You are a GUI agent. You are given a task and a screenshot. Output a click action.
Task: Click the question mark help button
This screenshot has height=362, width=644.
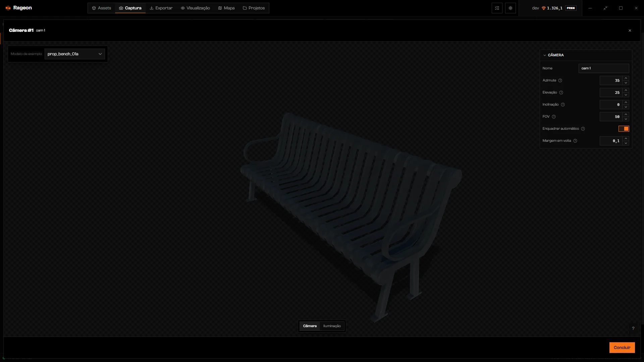tap(633, 328)
